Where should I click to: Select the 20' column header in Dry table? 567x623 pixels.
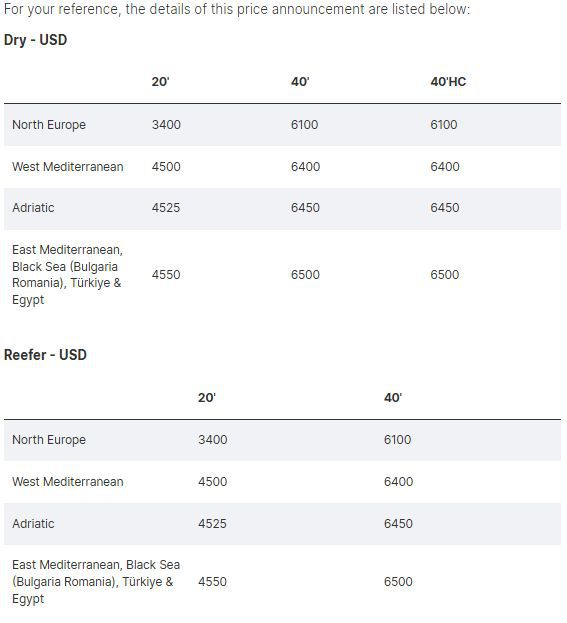161,82
